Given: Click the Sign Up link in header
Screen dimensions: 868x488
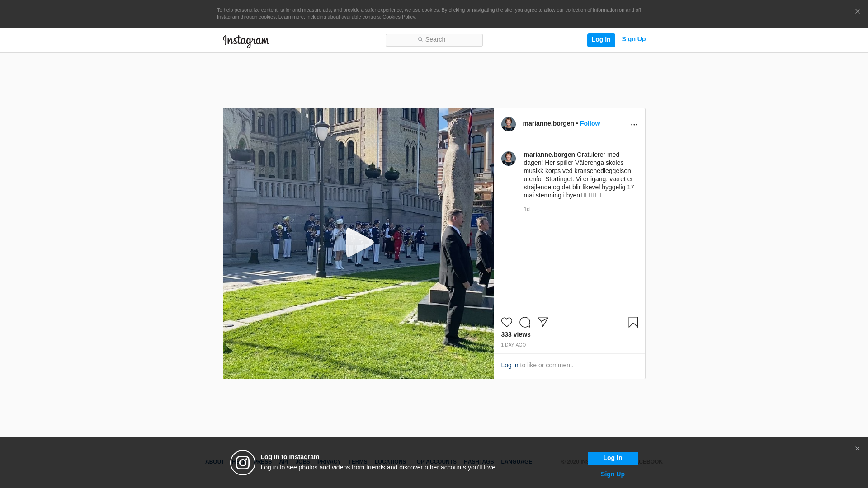Looking at the screenshot, I should click(633, 39).
